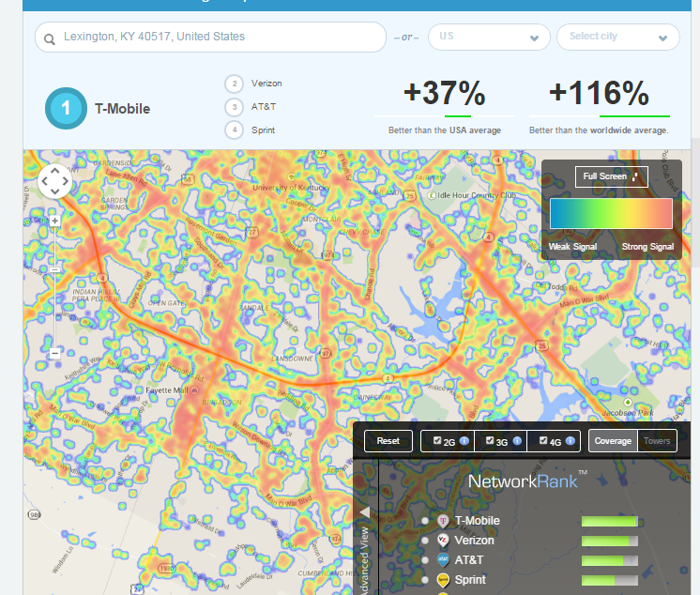Image resolution: width=700 pixels, height=595 pixels.
Task: Uncheck the 4G checkbox
Action: pyautogui.click(x=543, y=440)
